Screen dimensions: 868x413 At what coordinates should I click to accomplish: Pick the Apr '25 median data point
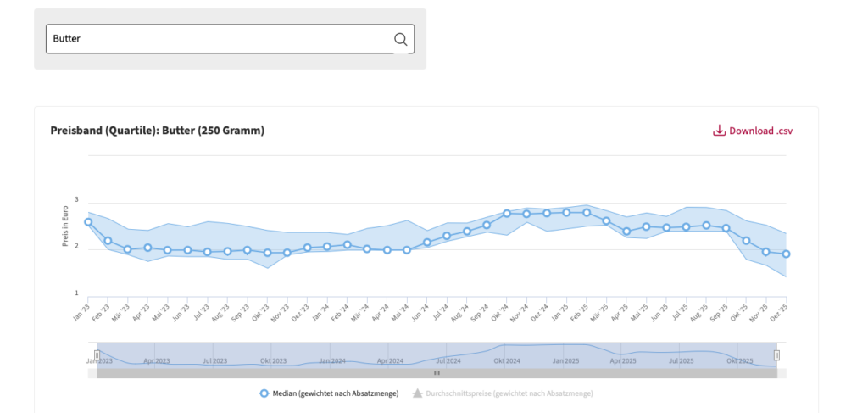click(x=626, y=232)
